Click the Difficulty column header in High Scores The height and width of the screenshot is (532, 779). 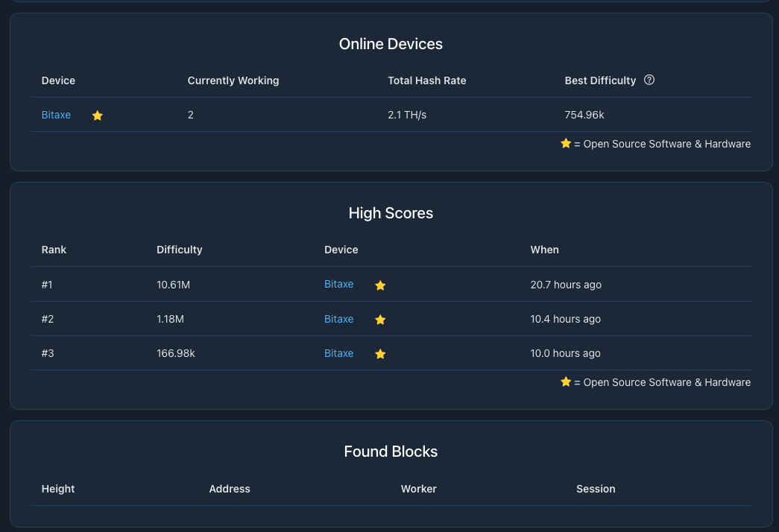click(180, 250)
